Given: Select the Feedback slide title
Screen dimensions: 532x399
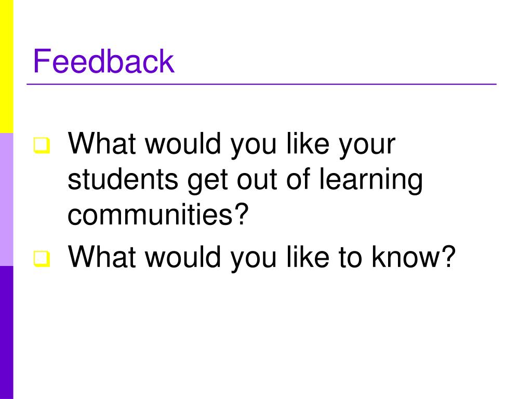Looking at the screenshot, I should (x=103, y=61).
